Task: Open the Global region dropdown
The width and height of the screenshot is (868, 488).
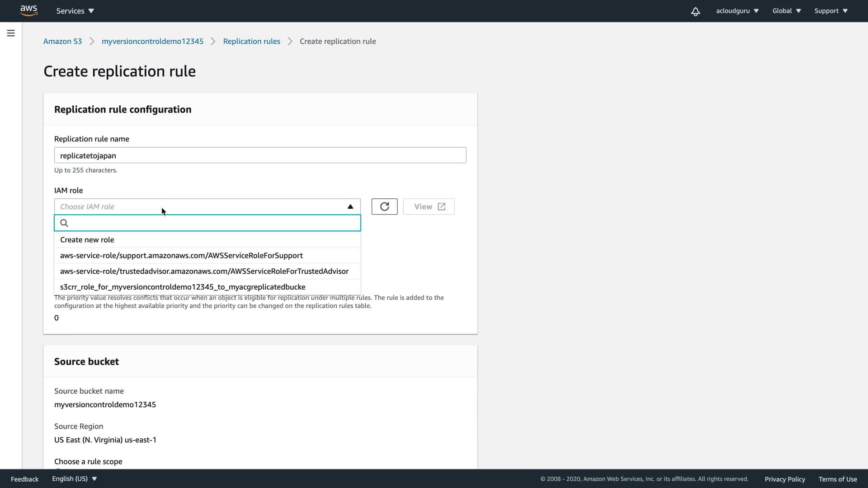Action: (786, 11)
